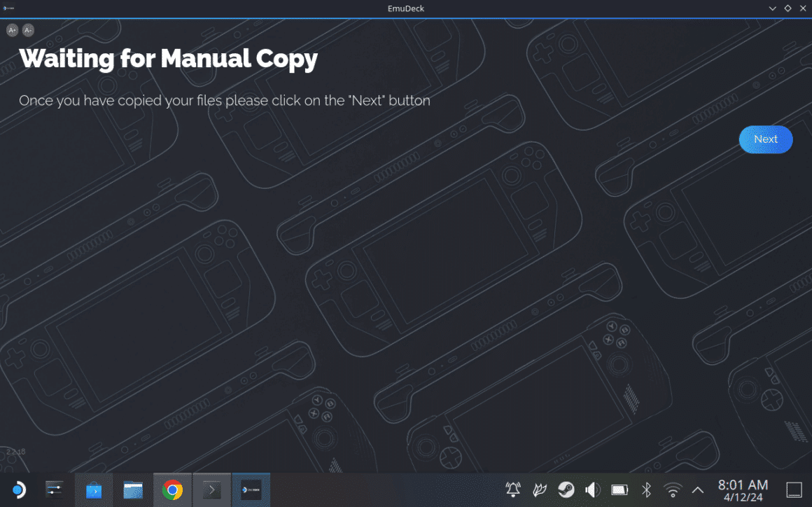This screenshot has height=507, width=812.
Task: Open the Dolphin file manager
Action: pos(133,490)
